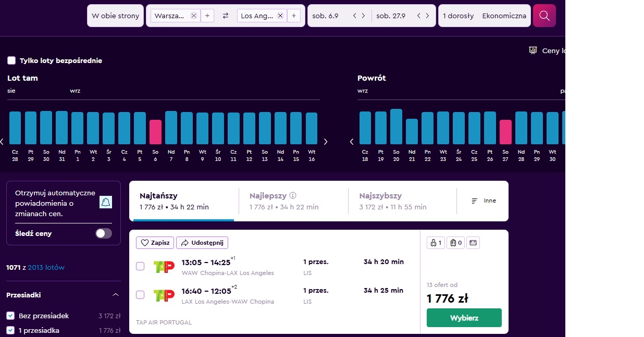Uncheck the Bez przesiadek filter
This screenshot has height=337, width=644.
(10, 316)
